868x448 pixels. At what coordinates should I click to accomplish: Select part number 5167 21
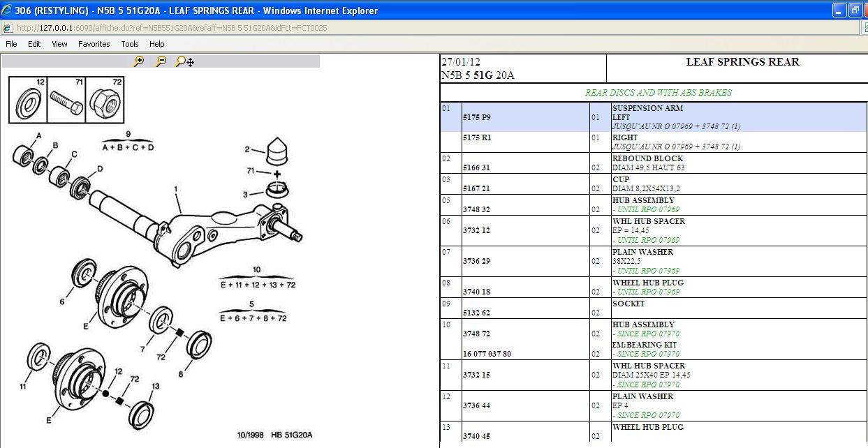click(x=476, y=188)
